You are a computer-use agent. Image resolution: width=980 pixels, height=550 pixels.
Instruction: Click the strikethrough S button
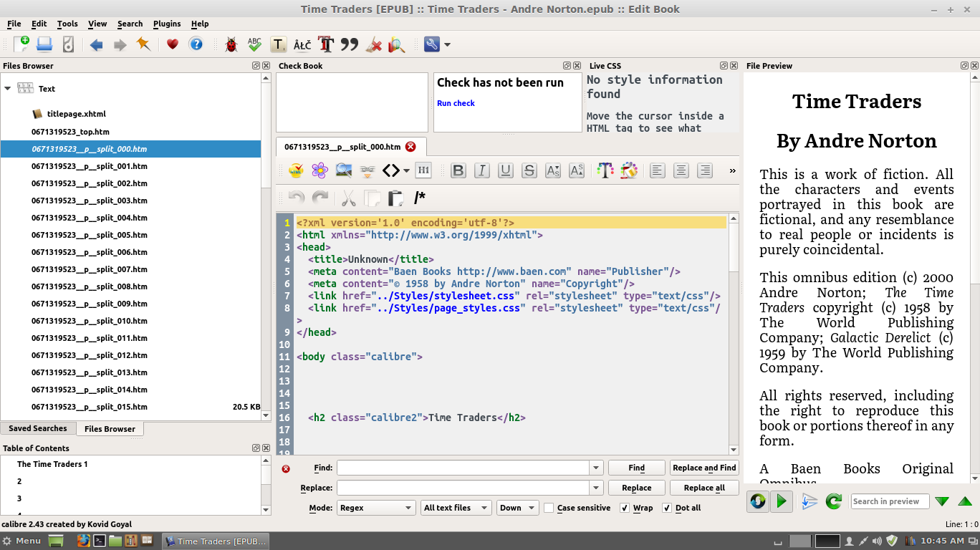(529, 170)
